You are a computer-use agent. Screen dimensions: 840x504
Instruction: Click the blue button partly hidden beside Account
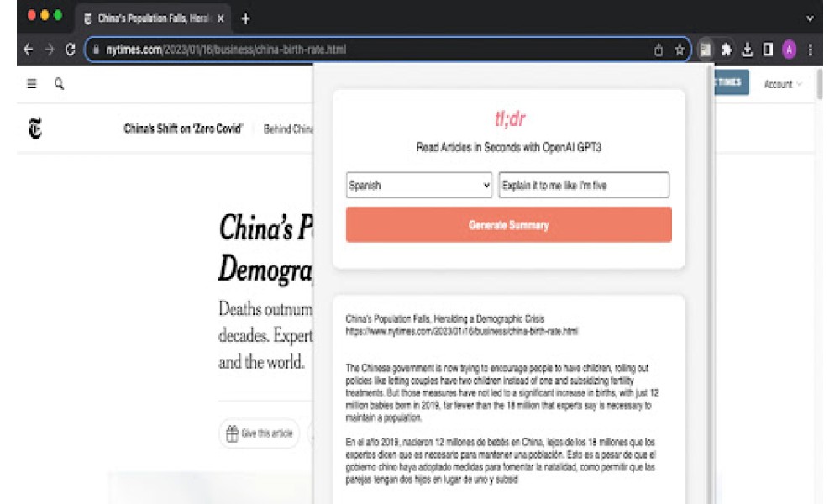(732, 82)
